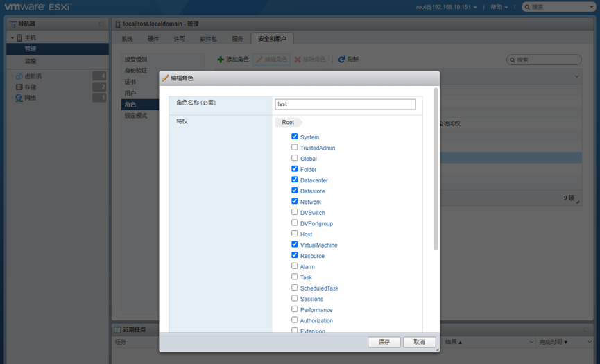Enable the Sessions privilege checkbox
Viewport: 600px width, 364px height.
[x=294, y=298]
